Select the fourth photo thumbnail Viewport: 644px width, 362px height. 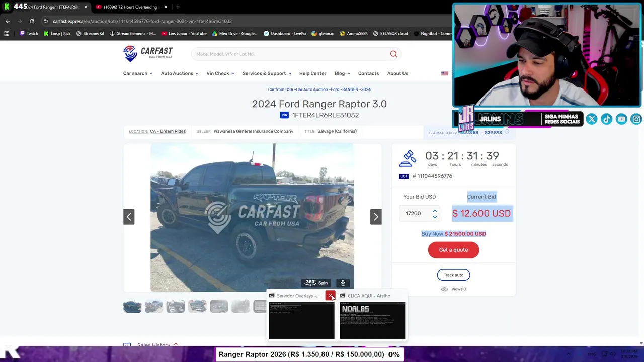(197, 306)
